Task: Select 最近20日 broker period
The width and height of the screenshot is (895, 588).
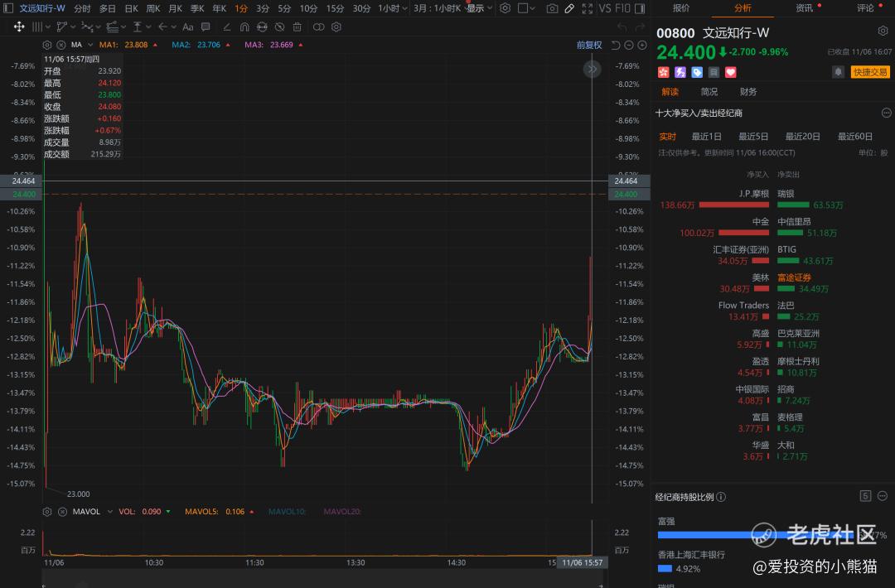Action: pyautogui.click(x=802, y=137)
